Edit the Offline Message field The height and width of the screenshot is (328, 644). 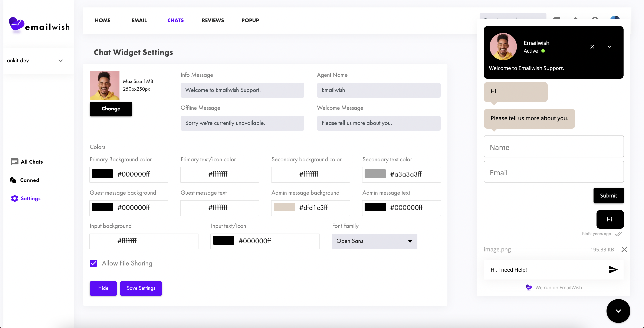242,123
